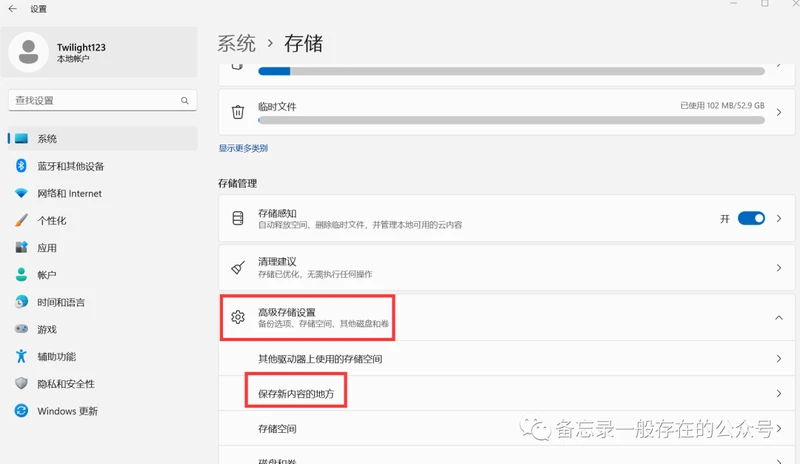800x464 pixels.
Task: Open Storage Sense details chevron
Action: 778,218
